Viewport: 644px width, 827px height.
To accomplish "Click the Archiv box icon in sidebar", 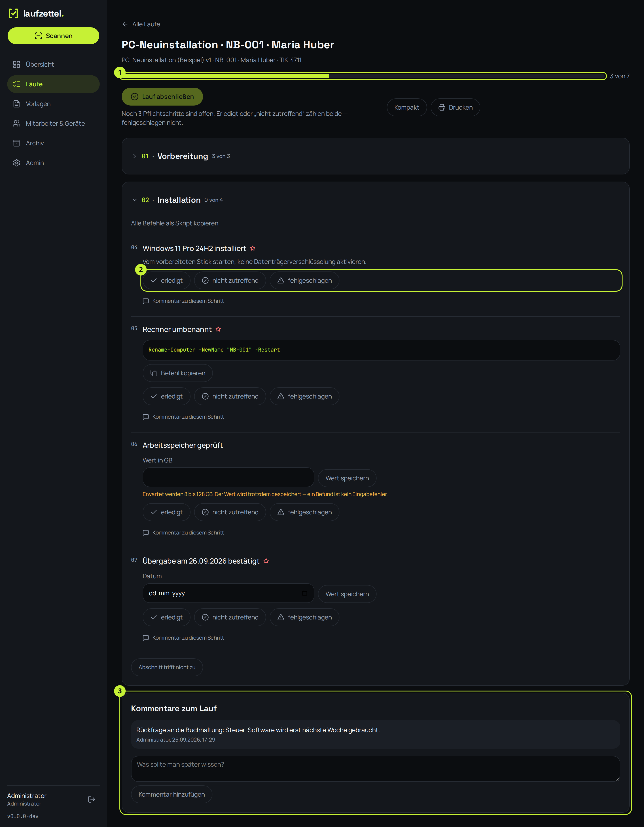I will [x=16, y=143].
